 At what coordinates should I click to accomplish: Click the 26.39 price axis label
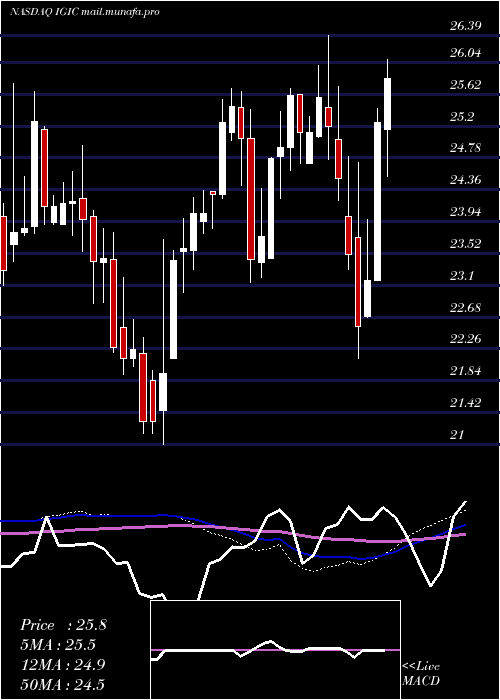[466, 26]
